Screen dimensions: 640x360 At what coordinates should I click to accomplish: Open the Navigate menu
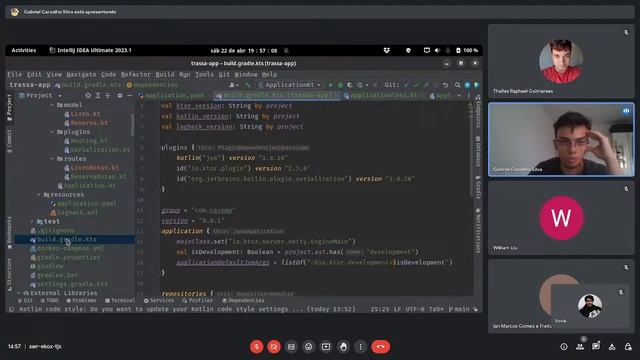click(81, 74)
